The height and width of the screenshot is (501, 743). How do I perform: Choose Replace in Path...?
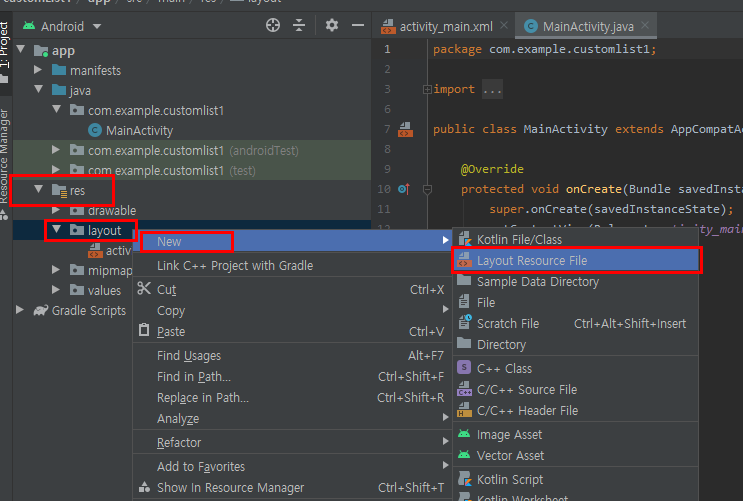tap(292, 397)
